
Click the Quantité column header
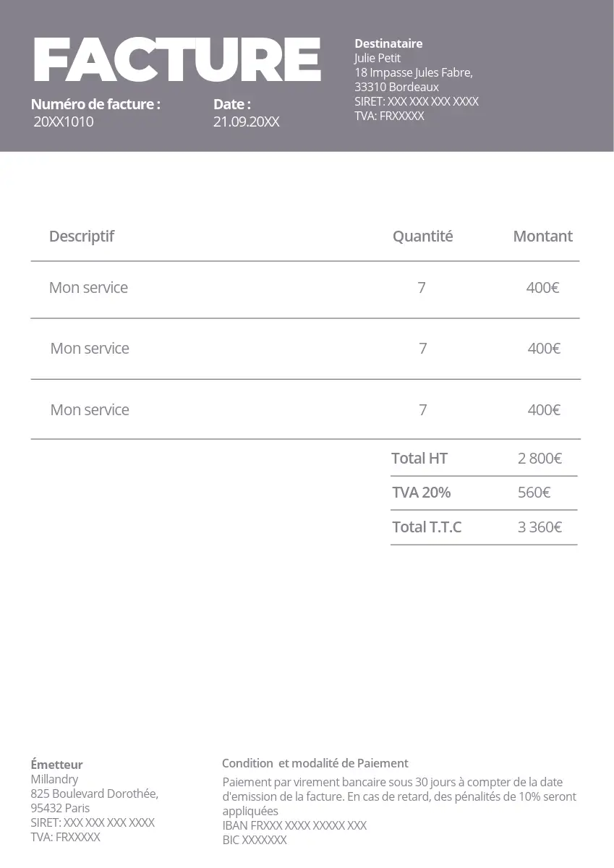(x=422, y=236)
